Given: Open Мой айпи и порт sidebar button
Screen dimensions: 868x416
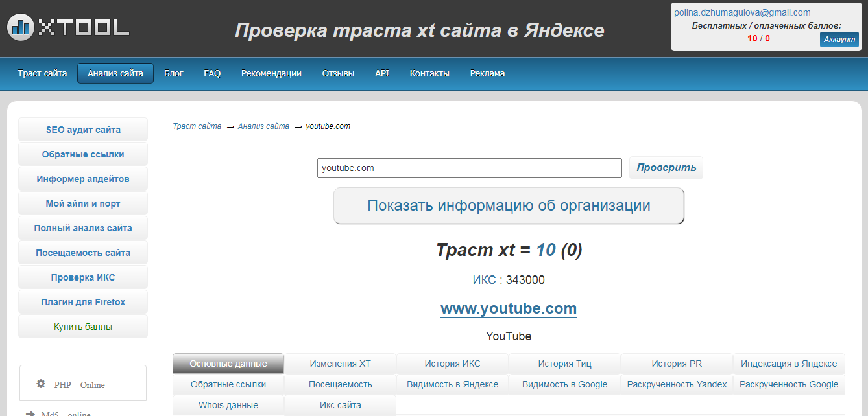Looking at the screenshot, I should [83, 203].
